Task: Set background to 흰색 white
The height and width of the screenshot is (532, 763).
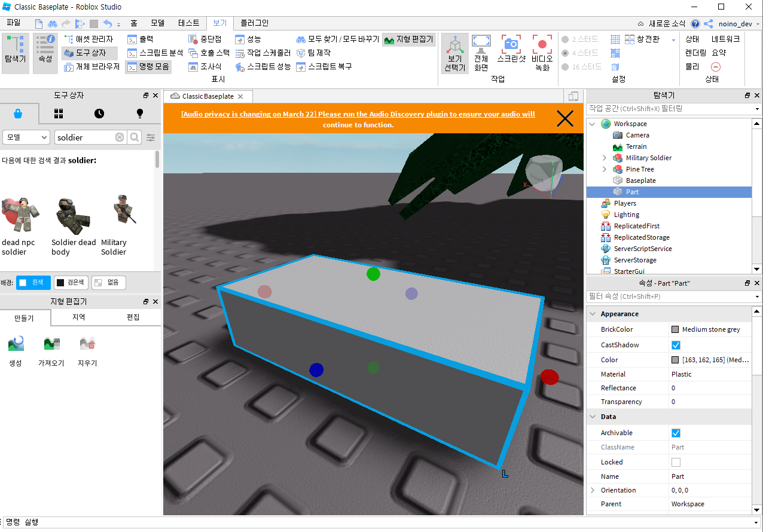Action: click(x=33, y=283)
